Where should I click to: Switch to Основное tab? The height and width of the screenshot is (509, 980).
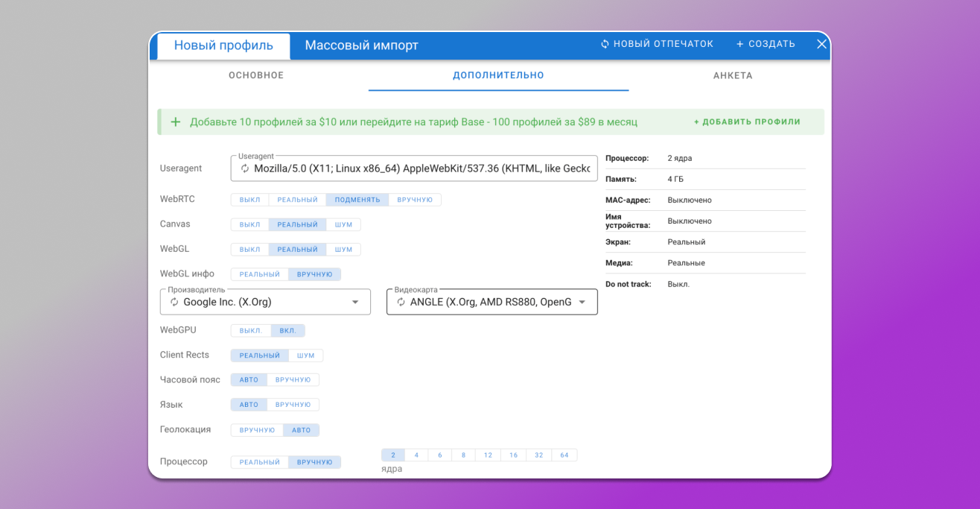pos(256,75)
